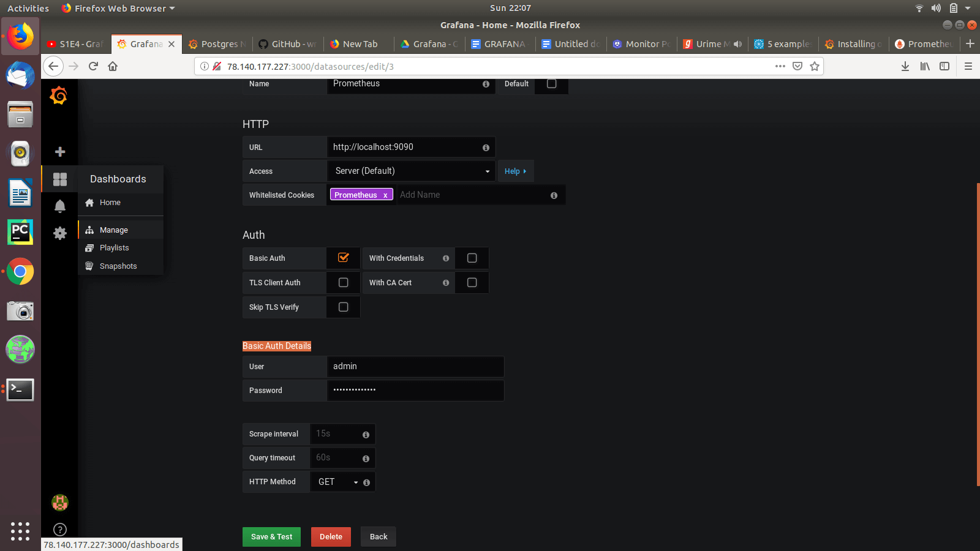The height and width of the screenshot is (551, 980).
Task: Click the red Delete button
Action: (x=331, y=537)
